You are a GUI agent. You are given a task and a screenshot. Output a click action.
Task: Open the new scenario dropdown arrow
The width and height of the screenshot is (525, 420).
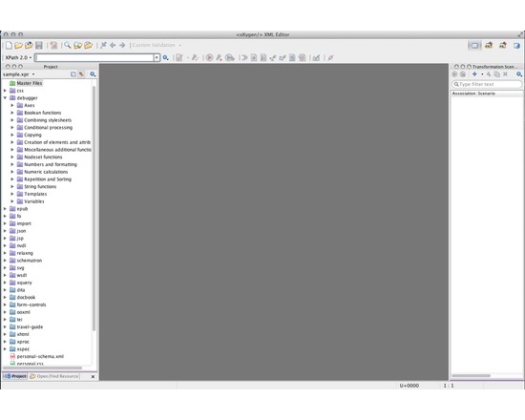(482, 74)
